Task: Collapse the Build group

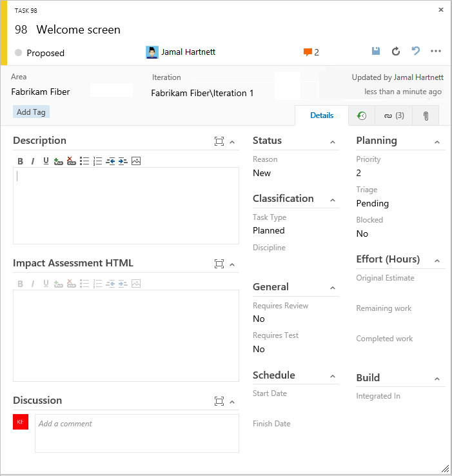Action: (x=437, y=379)
